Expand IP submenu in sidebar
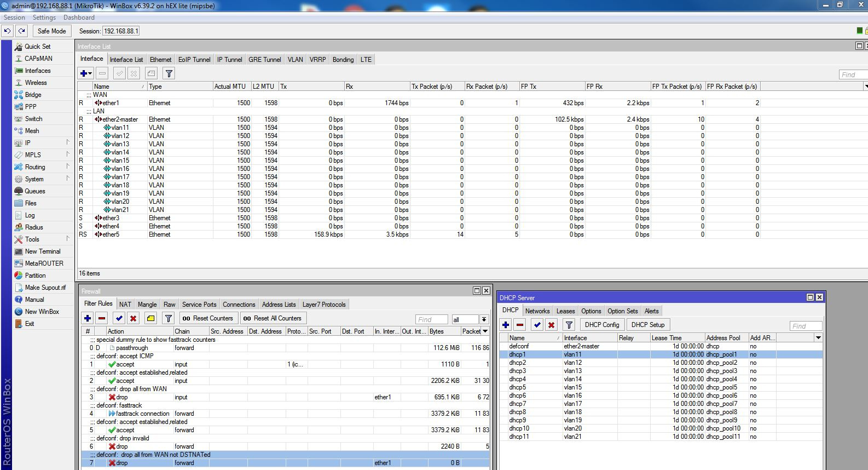 (68, 142)
